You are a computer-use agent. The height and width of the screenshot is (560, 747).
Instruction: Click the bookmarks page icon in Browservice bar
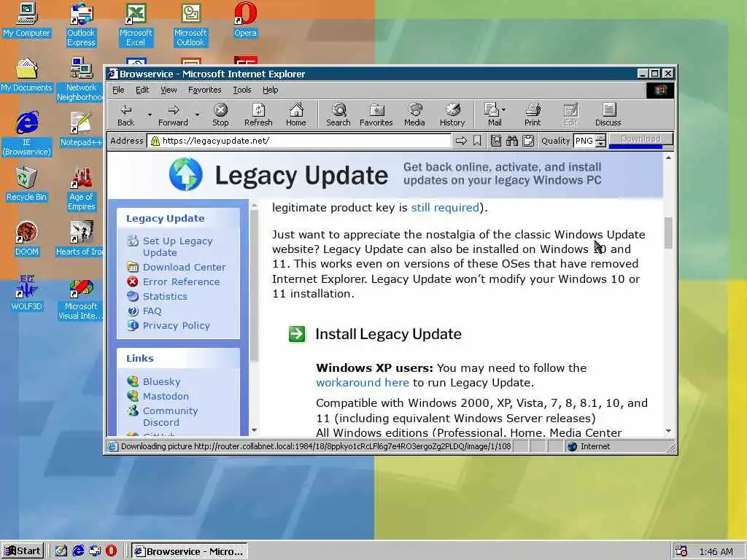(x=496, y=141)
